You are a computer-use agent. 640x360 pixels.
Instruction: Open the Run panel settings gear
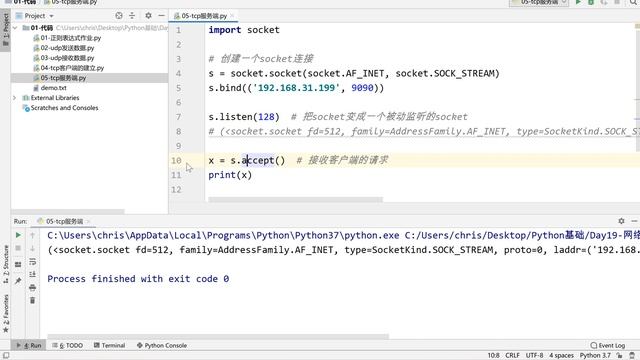coord(621,221)
